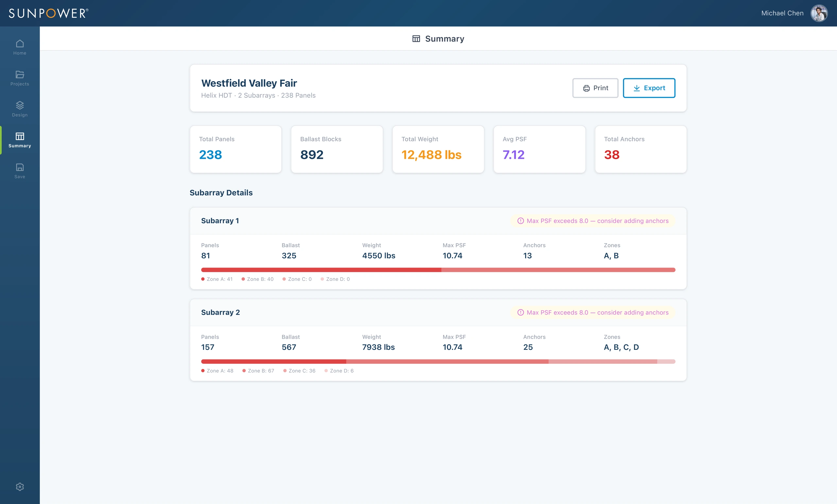Image resolution: width=837 pixels, height=504 pixels.
Task: Export the Westfield Valley Fair summary
Action: (649, 88)
